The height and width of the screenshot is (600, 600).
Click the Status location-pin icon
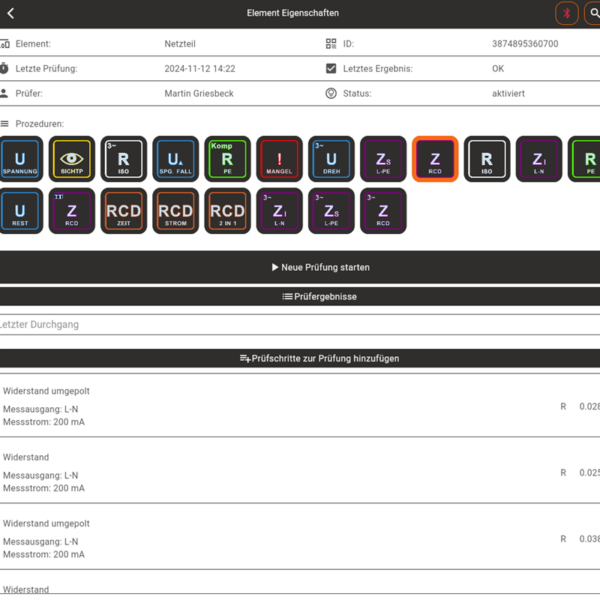point(331,93)
